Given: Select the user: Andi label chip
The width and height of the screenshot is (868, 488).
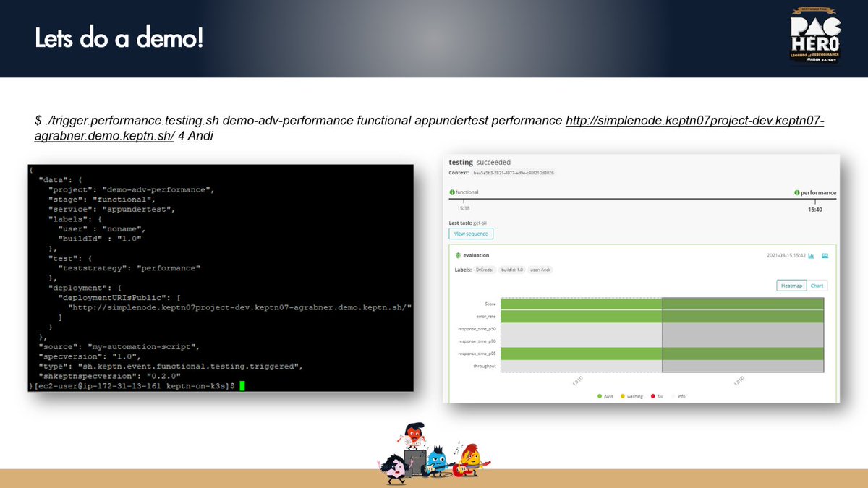Looking at the screenshot, I should click(x=540, y=270).
